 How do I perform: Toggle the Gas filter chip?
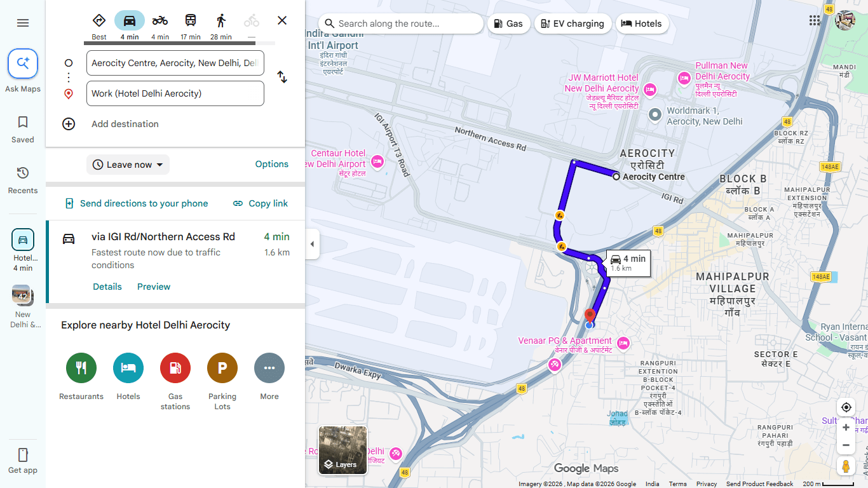(508, 24)
